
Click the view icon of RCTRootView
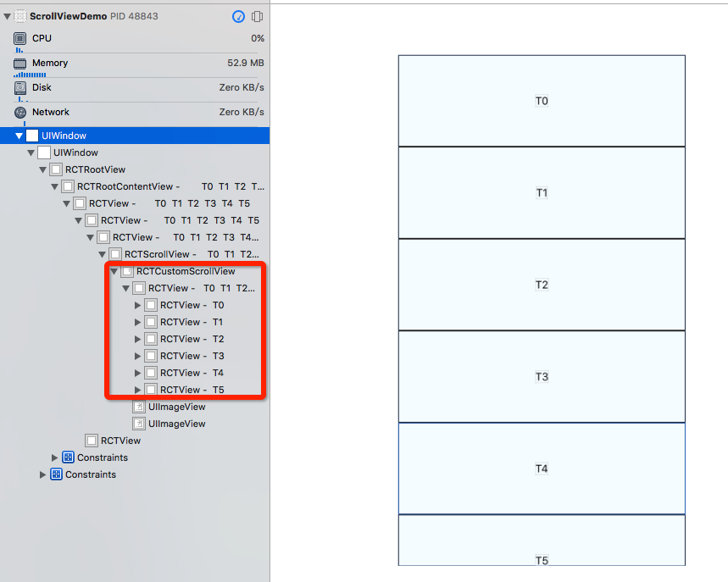[56, 169]
